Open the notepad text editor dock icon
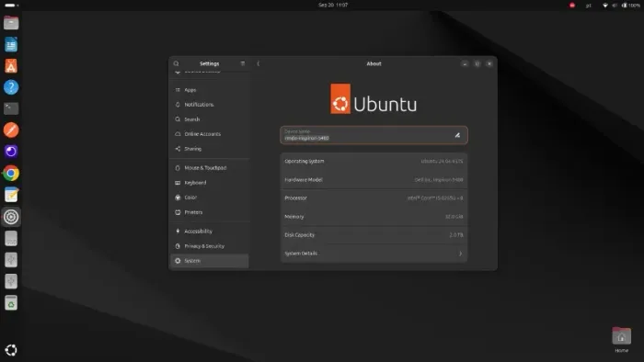The width and height of the screenshot is (644, 362). click(11, 195)
